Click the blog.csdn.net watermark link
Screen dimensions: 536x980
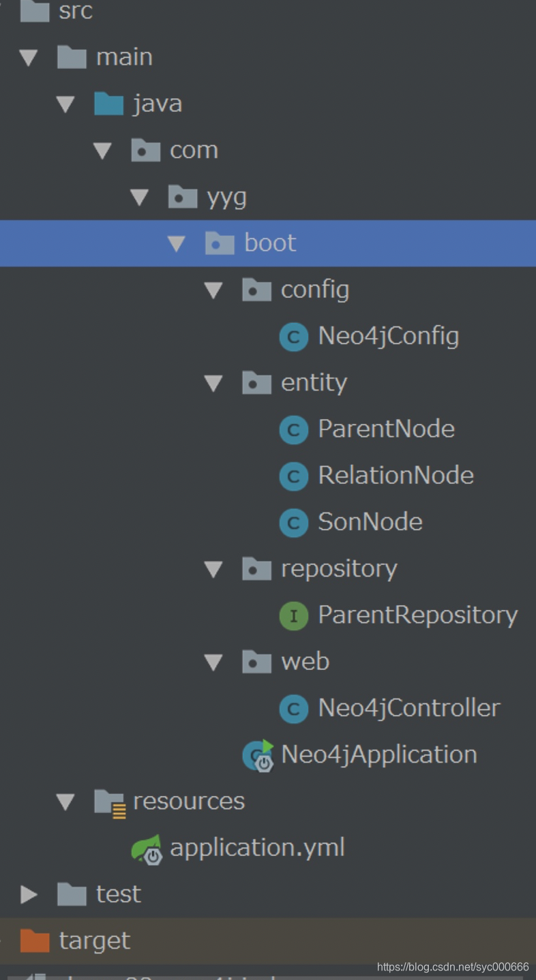[x=452, y=966]
